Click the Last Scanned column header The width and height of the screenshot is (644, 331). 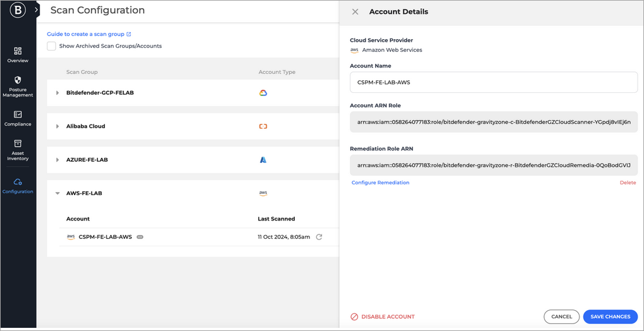click(276, 219)
